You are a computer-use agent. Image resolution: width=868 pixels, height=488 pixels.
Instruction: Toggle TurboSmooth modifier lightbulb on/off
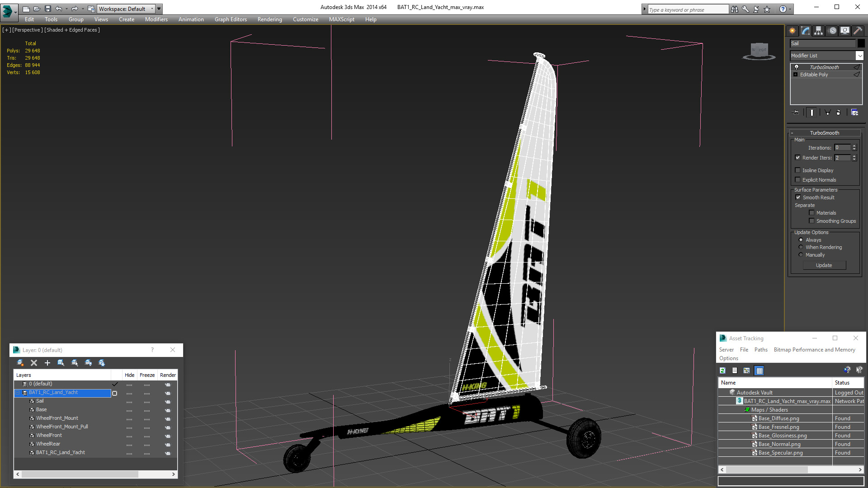click(797, 67)
